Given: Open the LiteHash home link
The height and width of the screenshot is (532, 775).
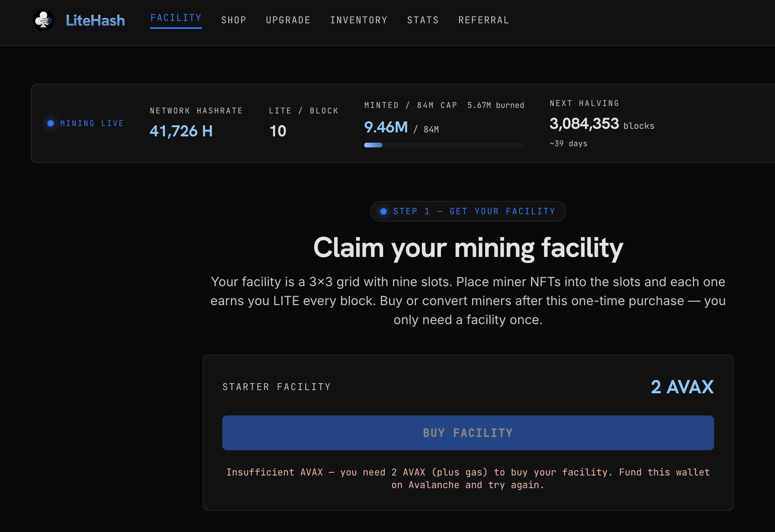Looking at the screenshot, I should point(95,20).
